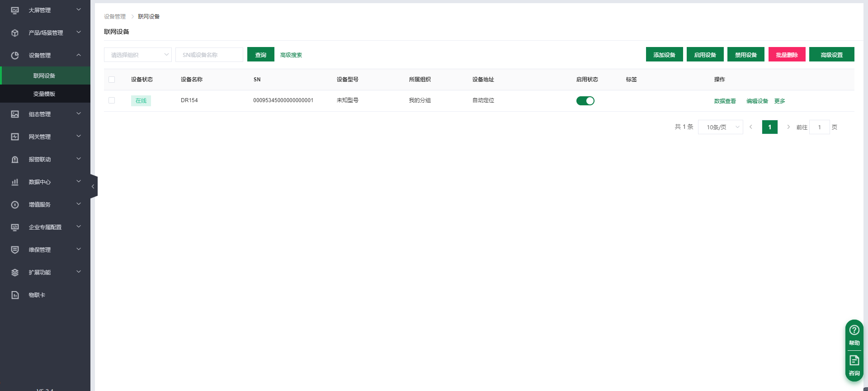Open the 10条/页 page size dropdown

point(720,127)
